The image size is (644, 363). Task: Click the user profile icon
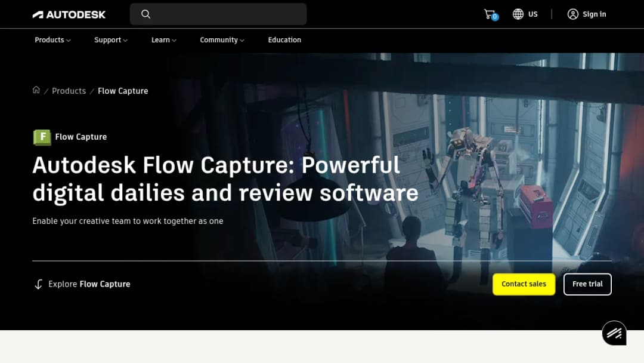[573, 14]
